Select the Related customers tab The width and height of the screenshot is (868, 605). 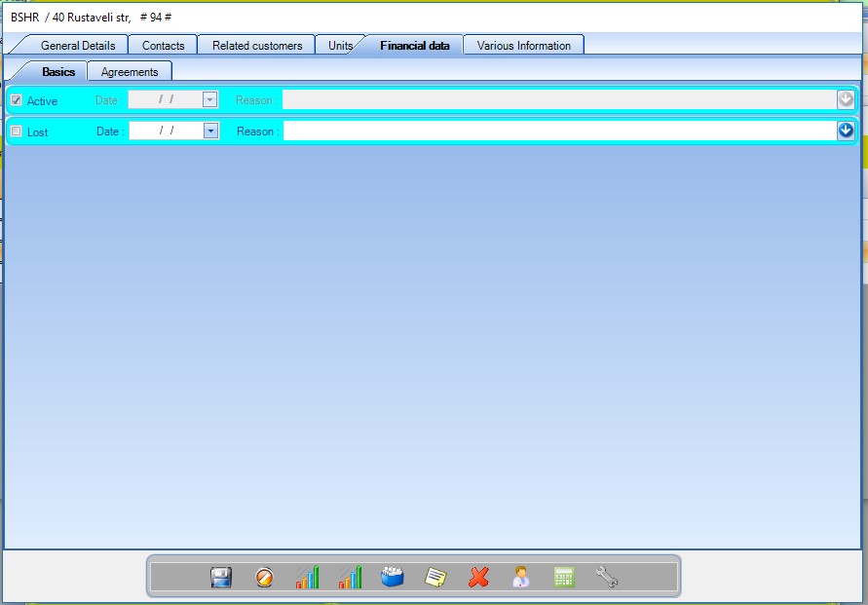(x=257, y=46)
